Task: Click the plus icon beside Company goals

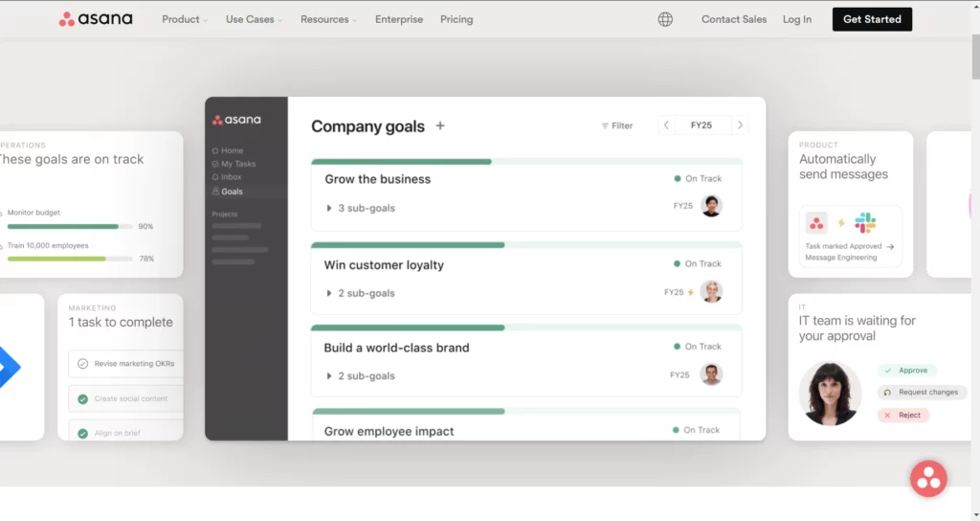Action: [440, 125]
